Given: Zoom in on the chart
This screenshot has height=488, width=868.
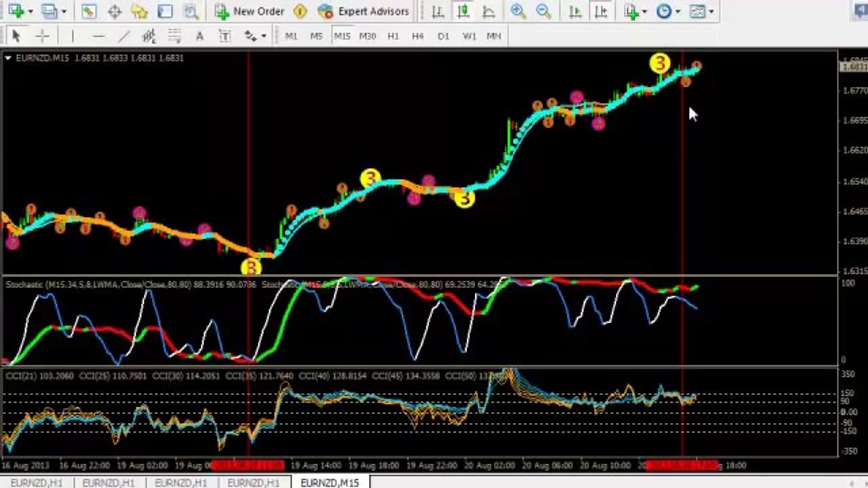Looking at the screenshot, I should [518, 11].
